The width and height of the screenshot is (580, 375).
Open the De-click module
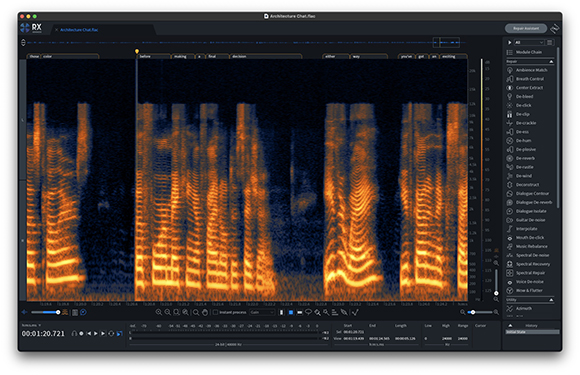pyautogui.click(x=523, y=105)
